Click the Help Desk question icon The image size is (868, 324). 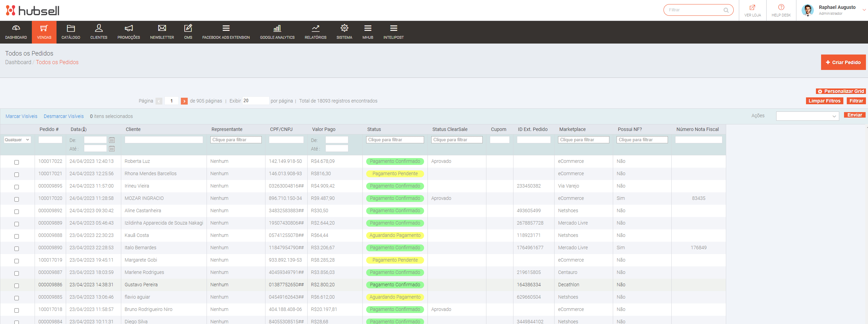point(781,7)
